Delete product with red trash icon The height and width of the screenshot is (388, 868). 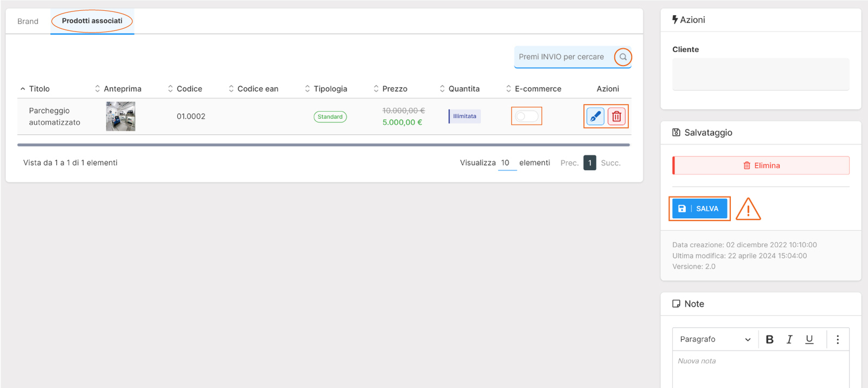click(617, 116)
